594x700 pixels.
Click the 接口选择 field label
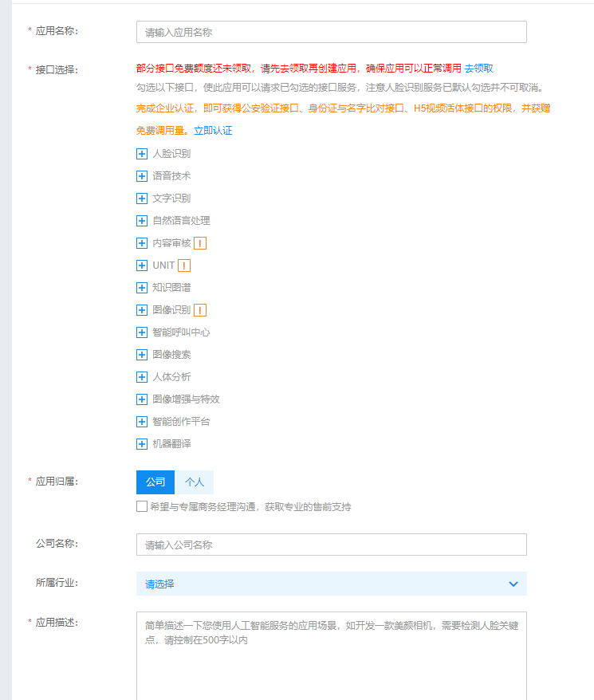click(x=57, y=70)
